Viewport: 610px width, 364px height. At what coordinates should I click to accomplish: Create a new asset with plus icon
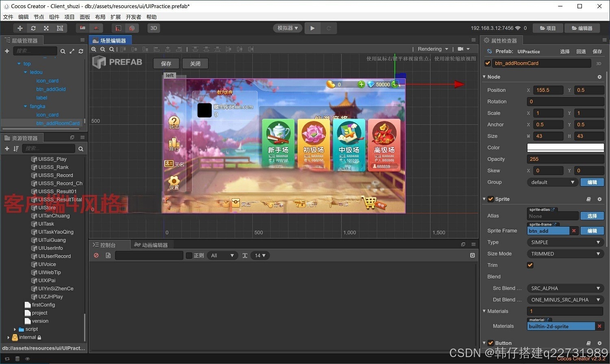(x=7, y=149)
